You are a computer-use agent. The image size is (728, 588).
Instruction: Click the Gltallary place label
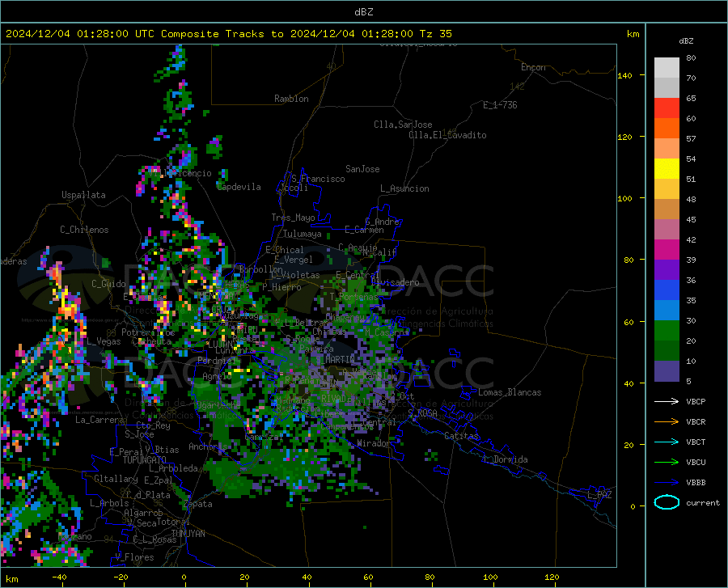pyautogui.click(x=116, y=479)
